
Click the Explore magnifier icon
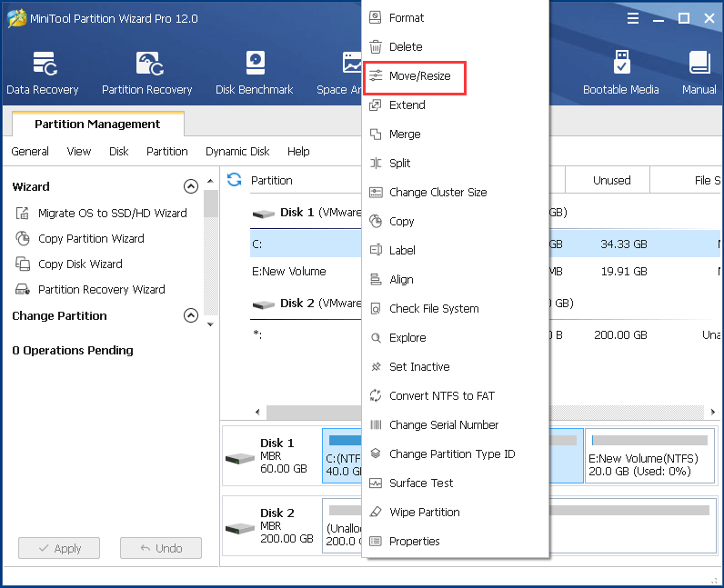click(376, 337)
